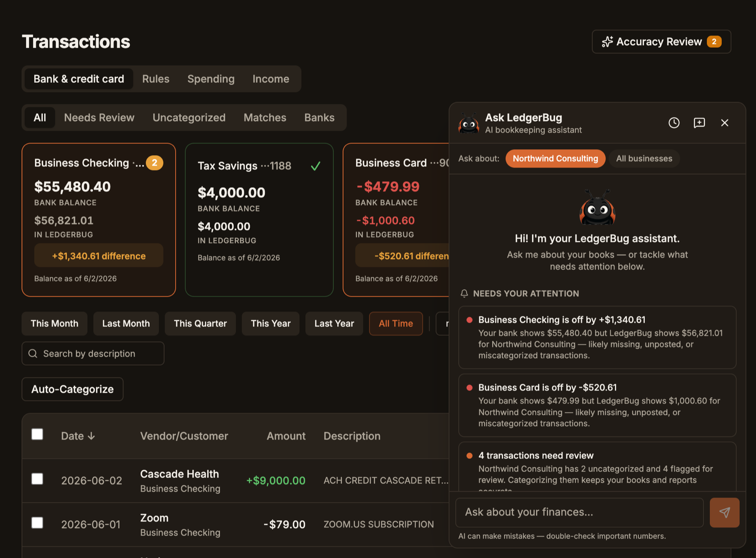Switch to Bank & credit card tab

coord(79,79)
